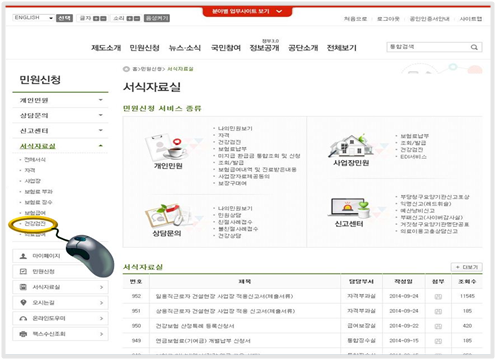495x362 pixels.
Task: Increase font size with 글자 plus
Action: [x=96, y=18]
